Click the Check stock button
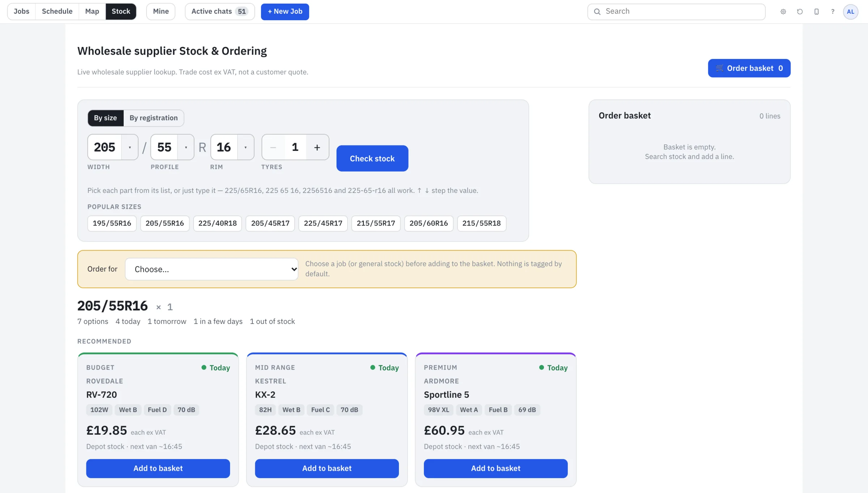Viewport: 868px width, 493px height. click(x=372, y=159)
